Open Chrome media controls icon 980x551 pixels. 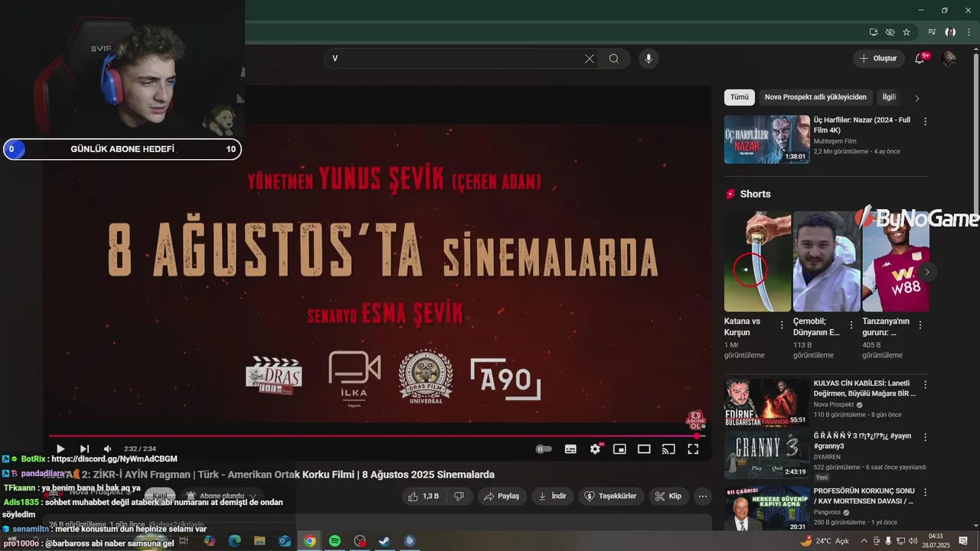pos(932,32)
